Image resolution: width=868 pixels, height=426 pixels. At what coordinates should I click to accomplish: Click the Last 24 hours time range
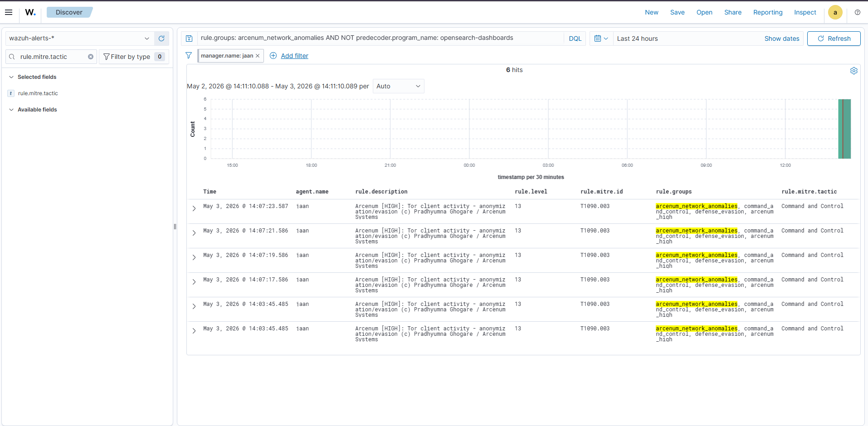[x=637, y=39]
